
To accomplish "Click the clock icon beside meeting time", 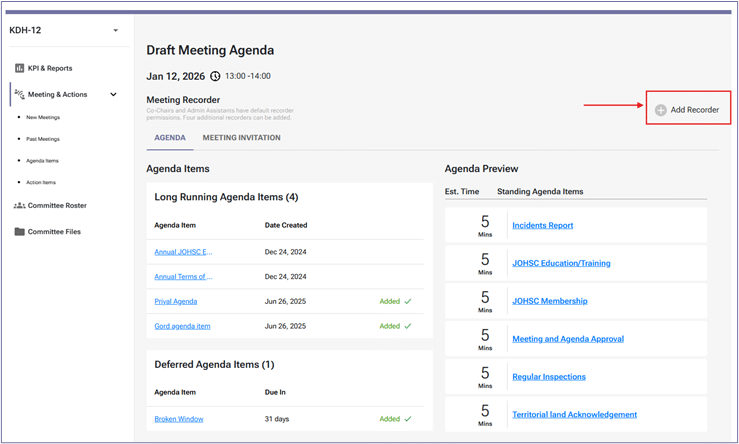I will click(215, 76).
